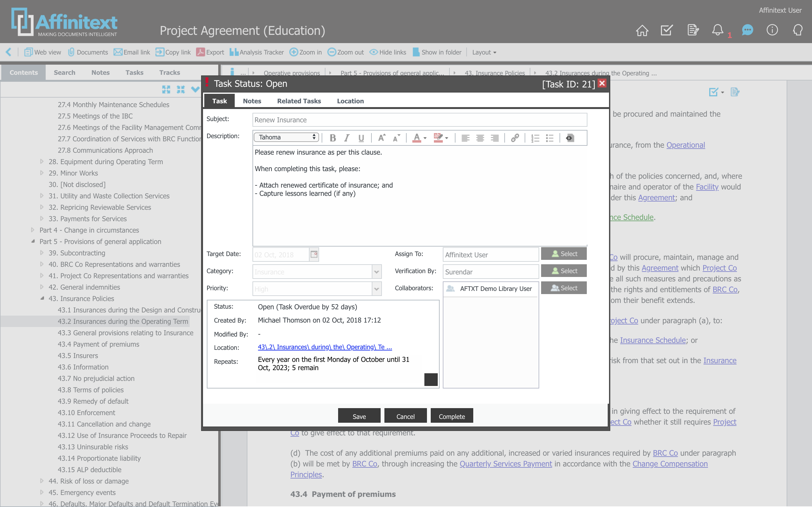Open the Tahoma font dropdown
Screen dimensions: 812x507
click(286, 137)
